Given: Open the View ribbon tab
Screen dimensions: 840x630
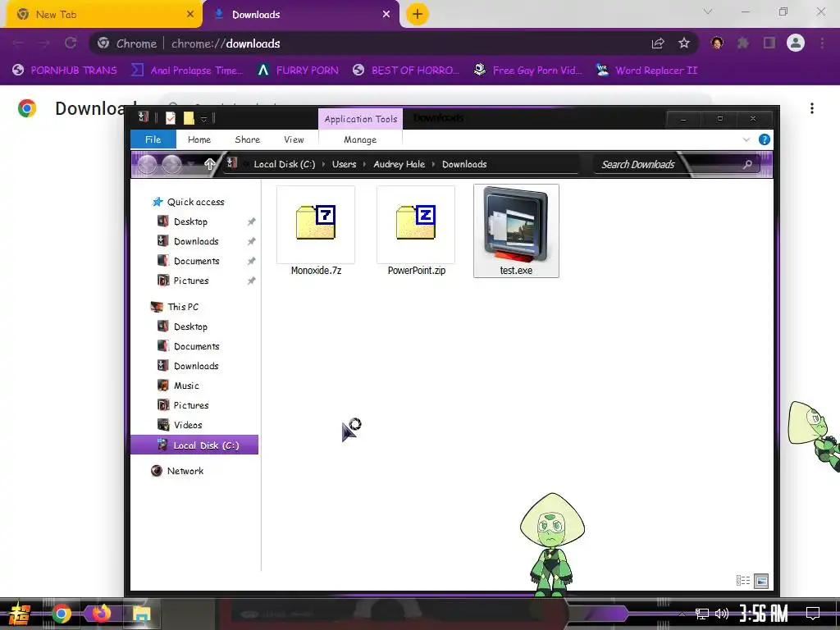Looking at the screenshot, I should pos(294,139).
